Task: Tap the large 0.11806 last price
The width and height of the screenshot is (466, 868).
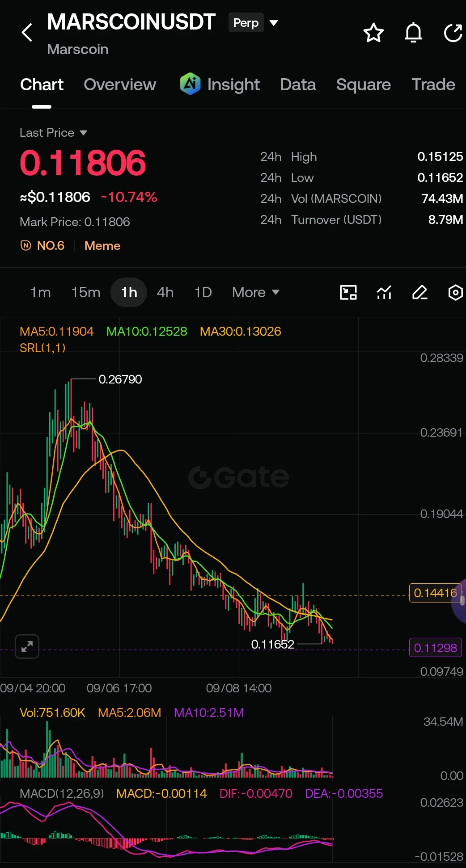Action: 83,162
